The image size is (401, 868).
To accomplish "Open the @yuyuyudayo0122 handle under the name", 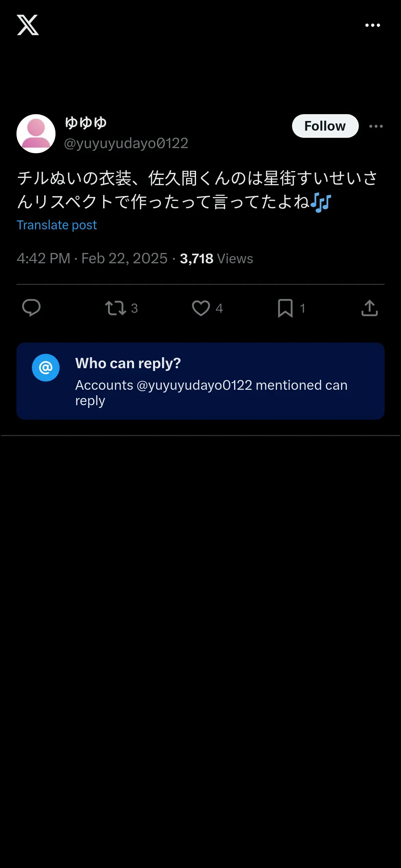I will (126, 143).
